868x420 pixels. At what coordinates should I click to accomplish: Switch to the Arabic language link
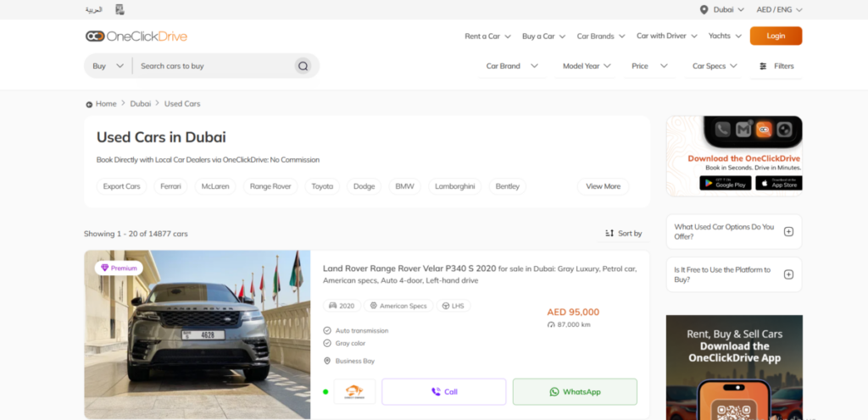[94, 9]
